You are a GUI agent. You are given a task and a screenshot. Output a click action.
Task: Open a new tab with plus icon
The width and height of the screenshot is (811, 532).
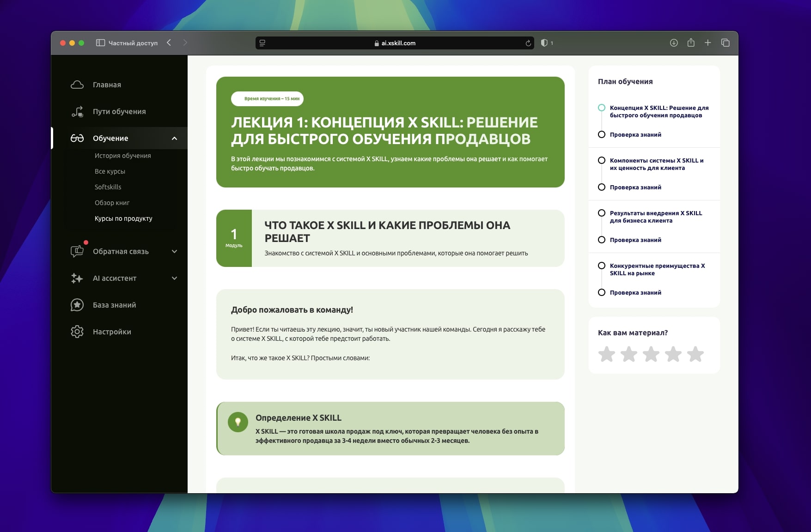click(x=707, y=42)
